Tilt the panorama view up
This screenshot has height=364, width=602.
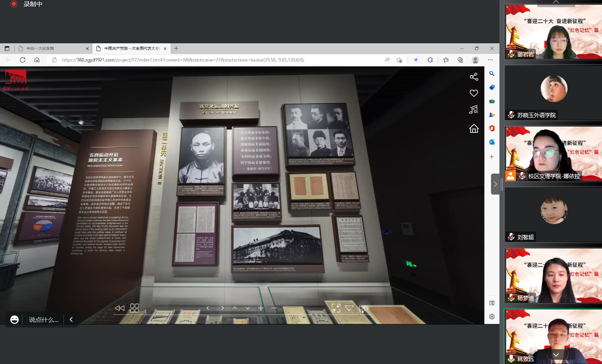(235, 308)
